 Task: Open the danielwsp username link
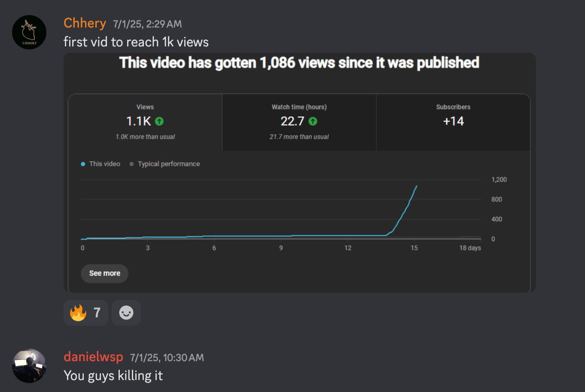click(93, 357)
